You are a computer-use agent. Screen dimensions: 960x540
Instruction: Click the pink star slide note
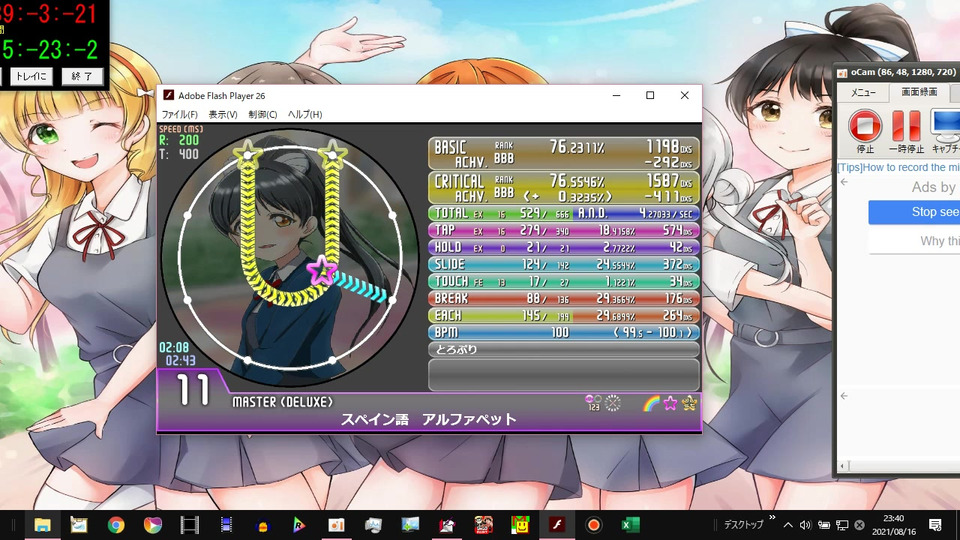click(x=321, y=271)
